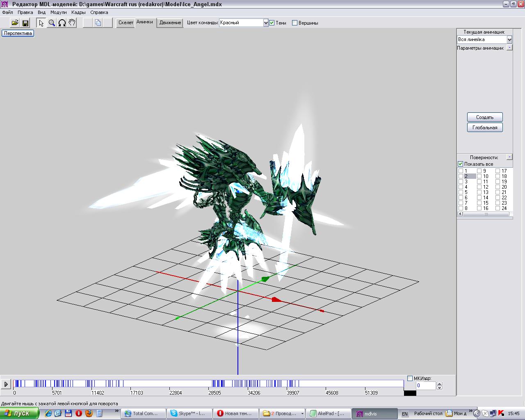Enable the Вершины vertices checkbox
Viewport: 525px width, 420px height.
tap(294, 23)
